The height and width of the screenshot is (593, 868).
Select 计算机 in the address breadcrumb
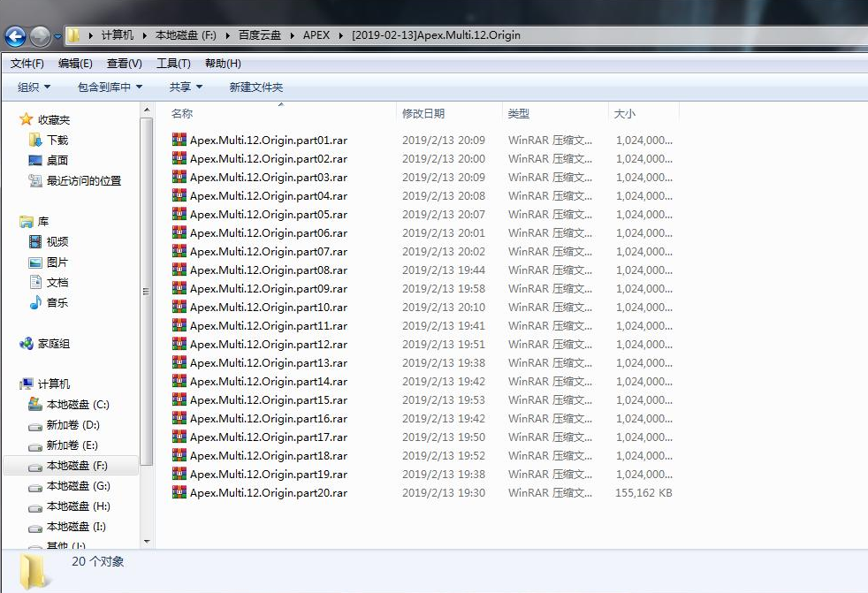[118, 35]
